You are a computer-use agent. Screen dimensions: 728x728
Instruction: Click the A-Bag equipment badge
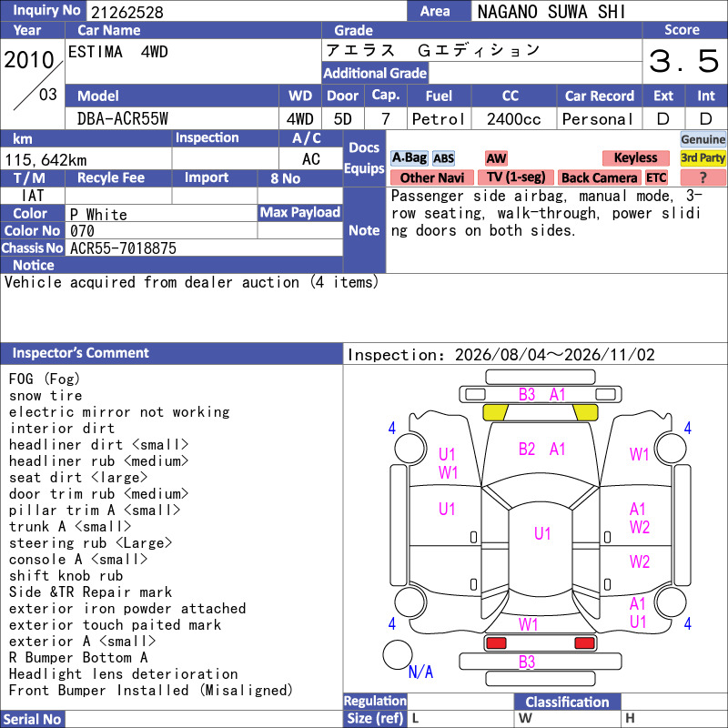409,158
